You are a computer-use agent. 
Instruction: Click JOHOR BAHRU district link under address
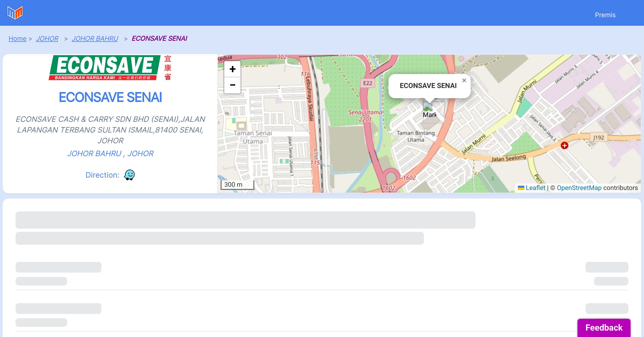94,153
